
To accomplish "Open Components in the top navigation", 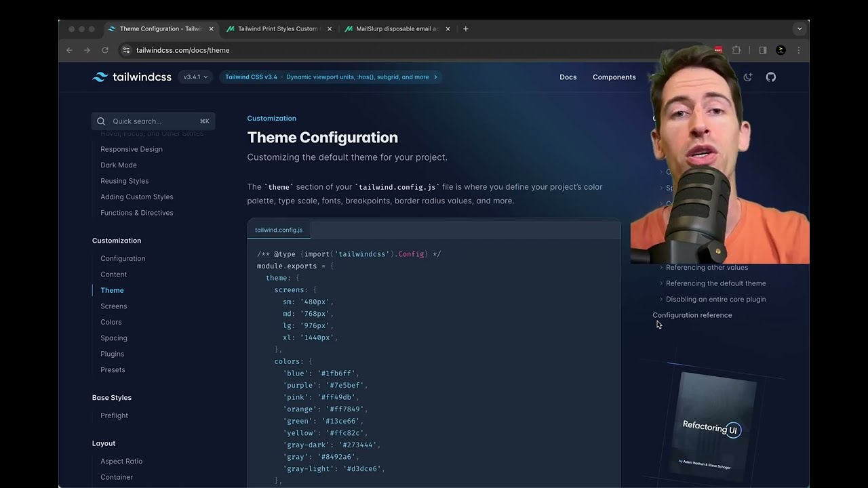I will pos(614,77).
